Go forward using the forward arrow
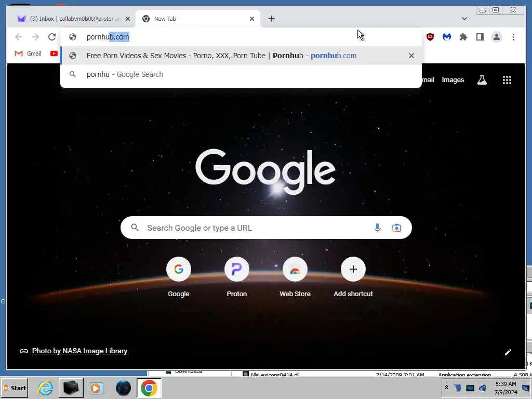 point(35,37)
